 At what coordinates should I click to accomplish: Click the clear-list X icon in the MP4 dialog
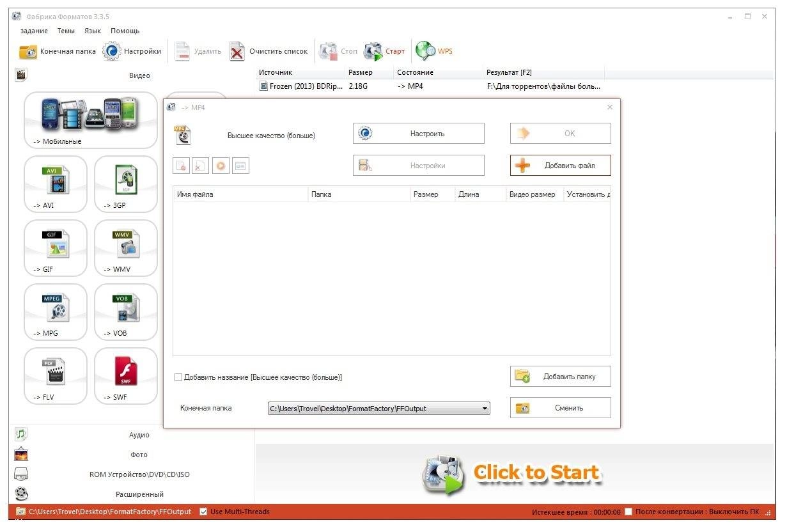[x=201, y=166]
